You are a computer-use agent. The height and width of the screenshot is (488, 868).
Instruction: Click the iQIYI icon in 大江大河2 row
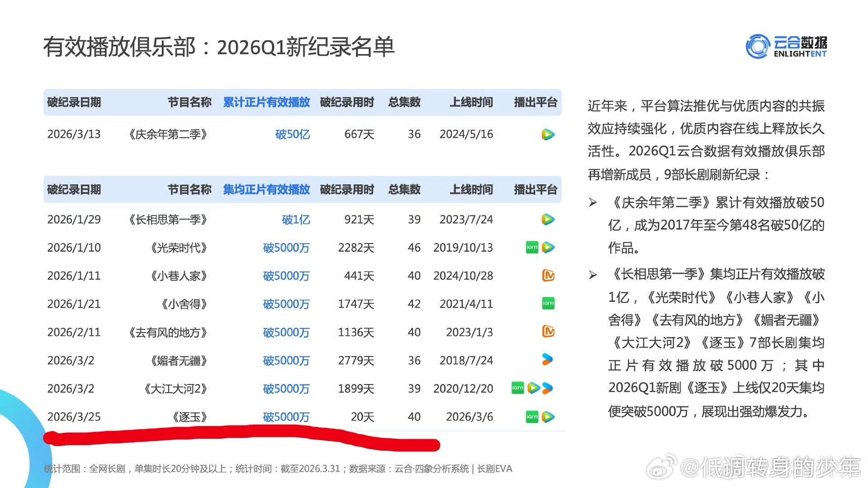point(517,388)
